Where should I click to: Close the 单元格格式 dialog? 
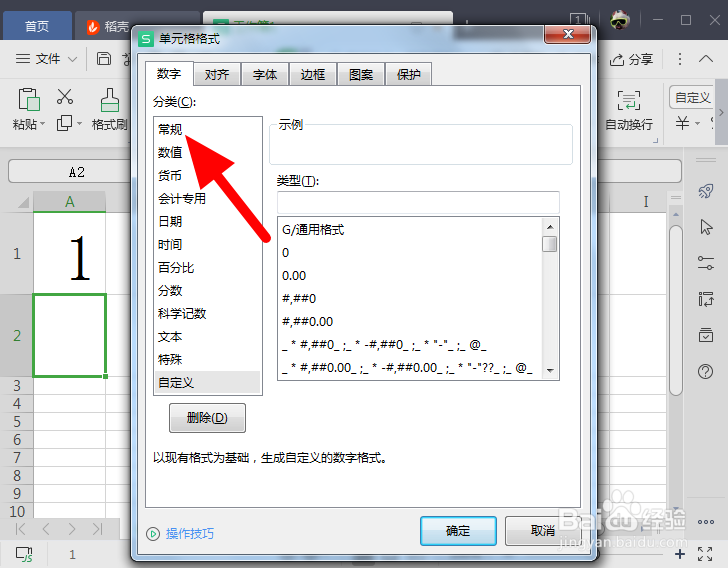pyautogui.click(x=568, y=34)
